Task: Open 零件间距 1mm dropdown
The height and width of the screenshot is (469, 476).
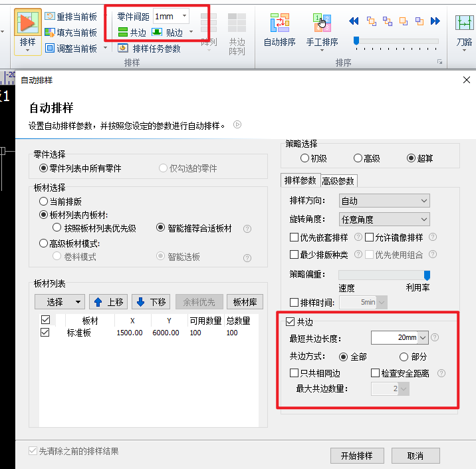Action: (184, 16)
